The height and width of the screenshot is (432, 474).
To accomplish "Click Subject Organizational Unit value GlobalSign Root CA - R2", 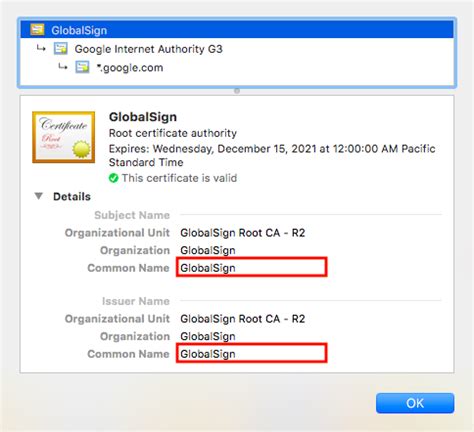I will coord(243,233).
